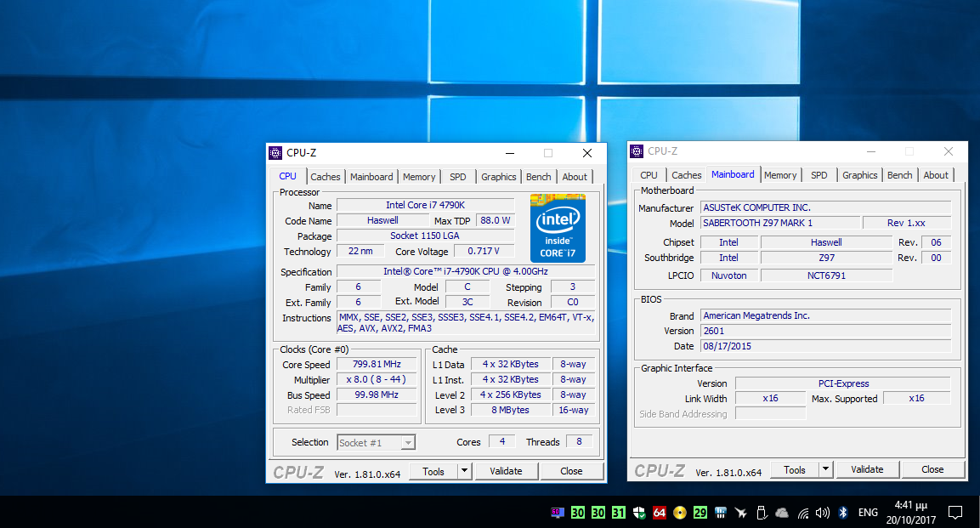The height and width of the screenshot is (528, 980).
Task: Open Caches tab in left CPU-Z window
Action: (325, 177)
